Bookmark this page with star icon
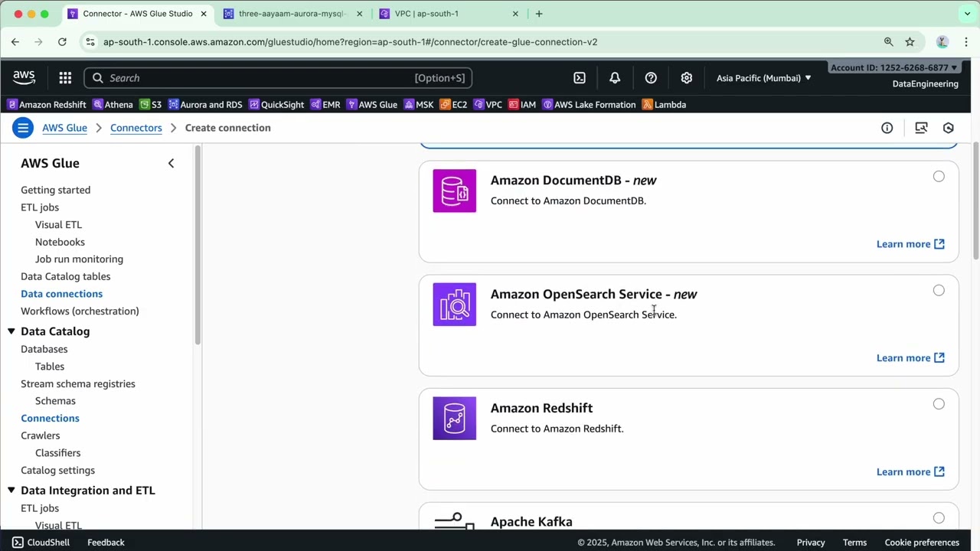 click(x=910, y=42)
